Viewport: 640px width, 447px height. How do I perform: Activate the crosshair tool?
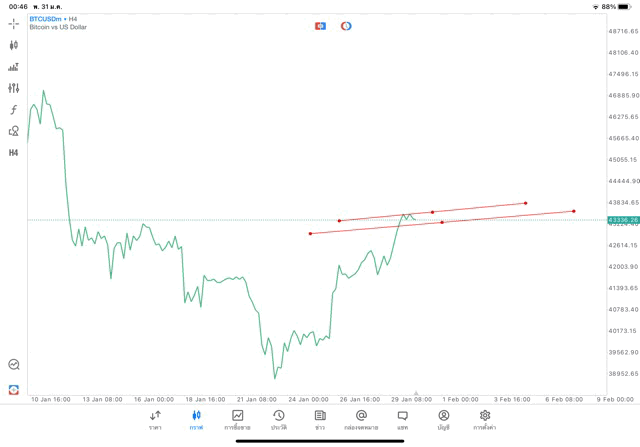[14, 22]
